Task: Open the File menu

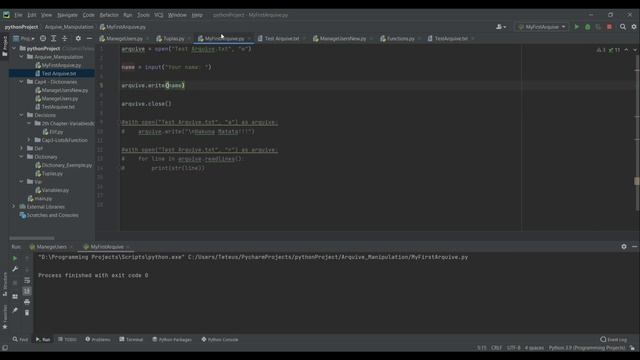Action: (x=18, y=15)
